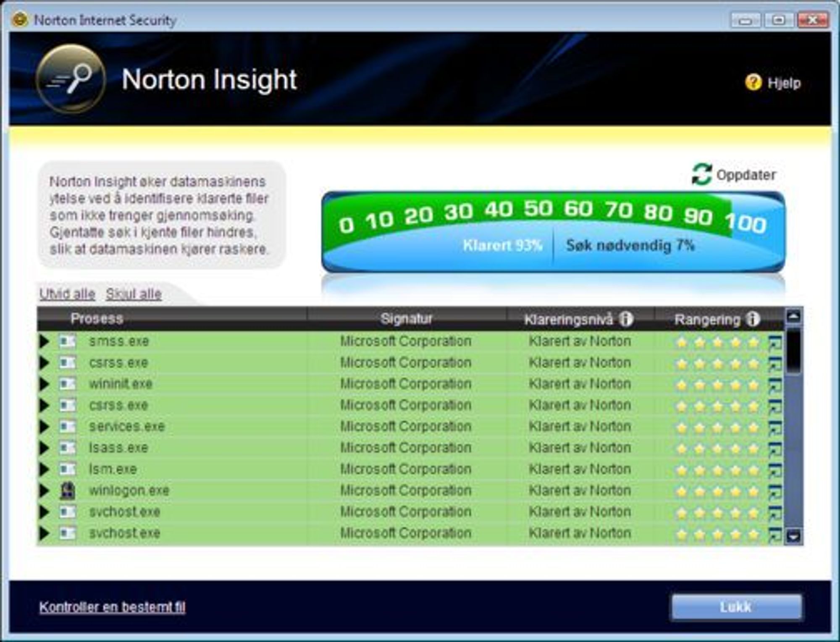Click the process icon for services.exe
This screenshot has width=840, height=642.
(67, 427)
